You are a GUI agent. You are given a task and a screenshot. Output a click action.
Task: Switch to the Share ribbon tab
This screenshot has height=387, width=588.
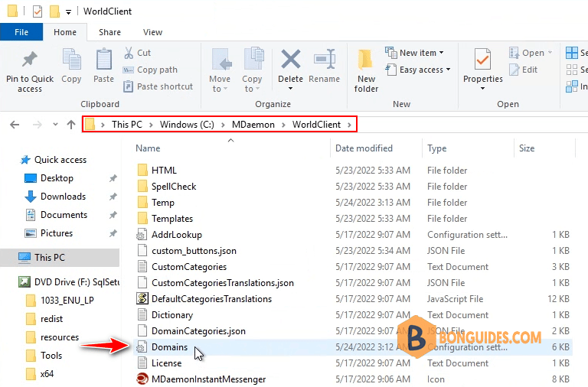click(x=109, y=32)
